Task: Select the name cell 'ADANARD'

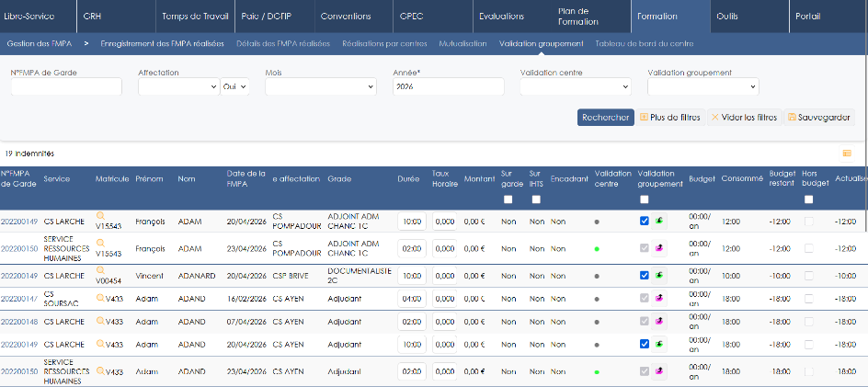Action: click(197, 276)
